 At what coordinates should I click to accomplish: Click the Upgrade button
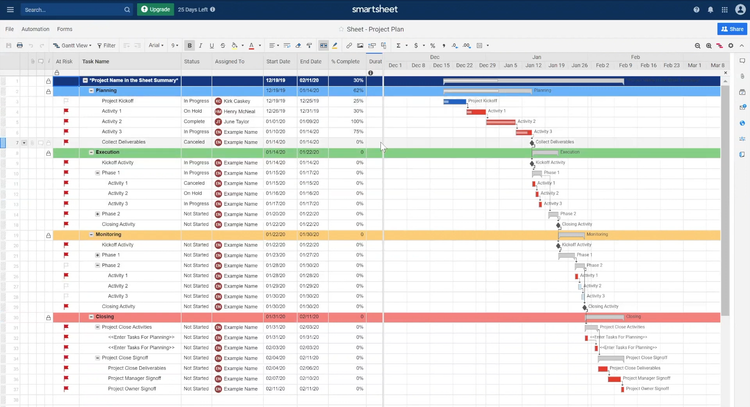coord(155,9)
